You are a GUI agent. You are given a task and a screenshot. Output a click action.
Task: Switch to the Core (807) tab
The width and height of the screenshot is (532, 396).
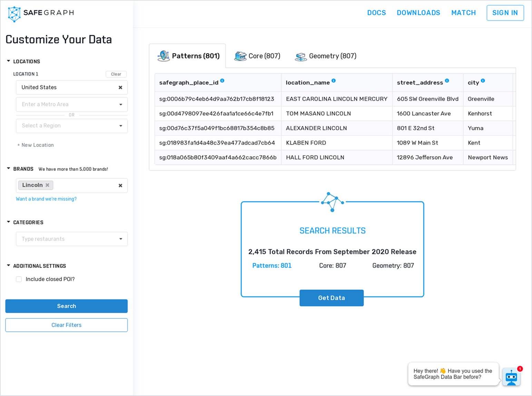click(257, 56)
